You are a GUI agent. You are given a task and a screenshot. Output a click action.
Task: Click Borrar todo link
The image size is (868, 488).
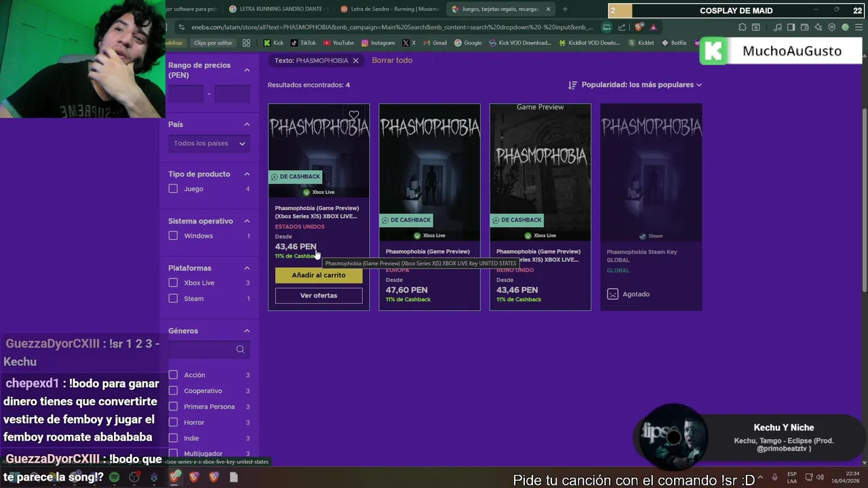pos(392,60)
